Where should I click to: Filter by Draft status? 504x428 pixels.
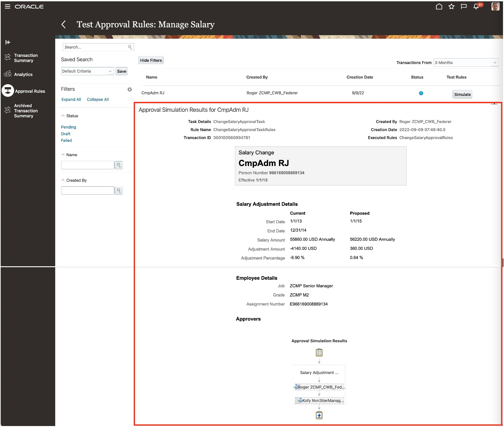coord(66,134)
